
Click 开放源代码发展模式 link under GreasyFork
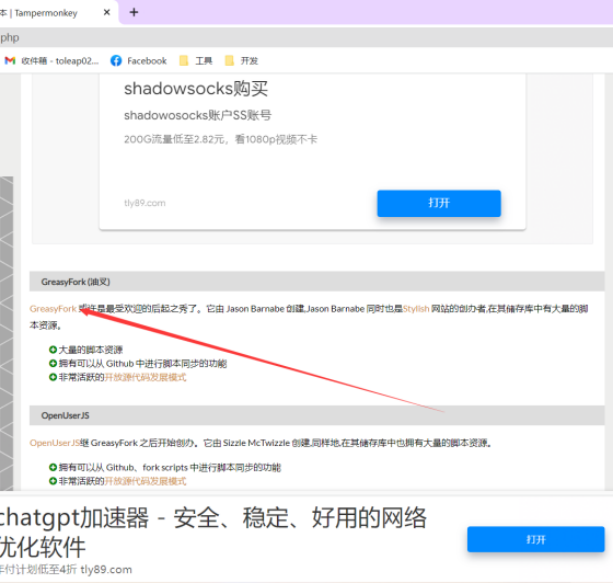click(145, 377)
